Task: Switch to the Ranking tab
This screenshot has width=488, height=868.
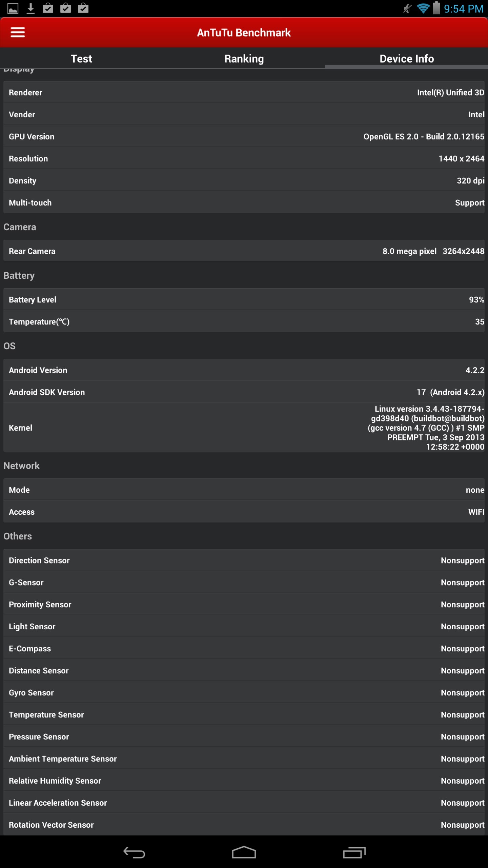Action: 244,59
